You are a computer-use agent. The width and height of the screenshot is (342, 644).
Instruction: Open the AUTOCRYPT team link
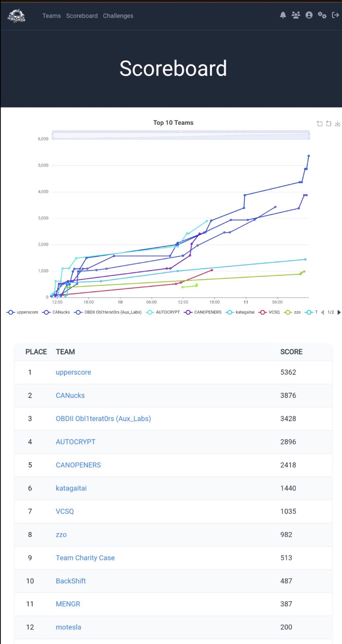(76, 442)
